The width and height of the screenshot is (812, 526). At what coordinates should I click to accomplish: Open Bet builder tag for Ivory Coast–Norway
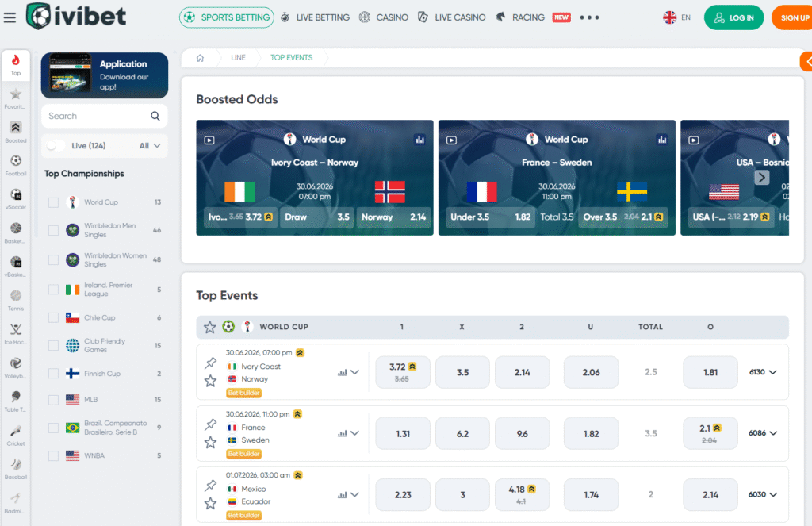tap(244, 393)
